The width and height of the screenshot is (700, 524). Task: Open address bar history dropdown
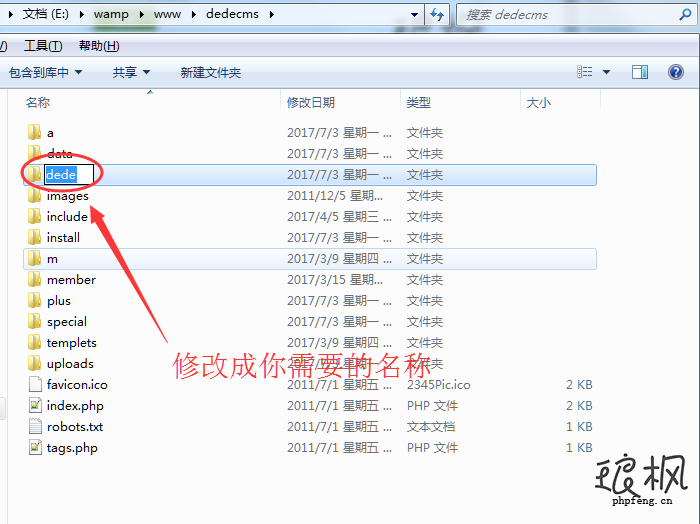pos(414,15)
